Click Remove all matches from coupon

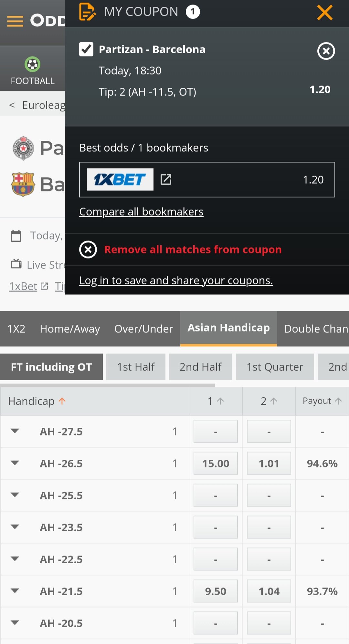pos(193,250)
